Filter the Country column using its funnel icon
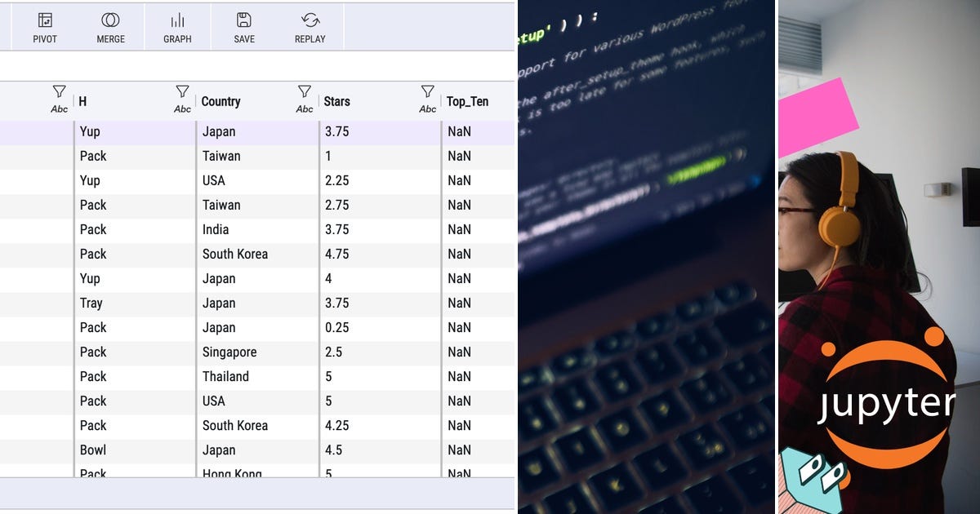980x514 pixels. pos(181,92)
